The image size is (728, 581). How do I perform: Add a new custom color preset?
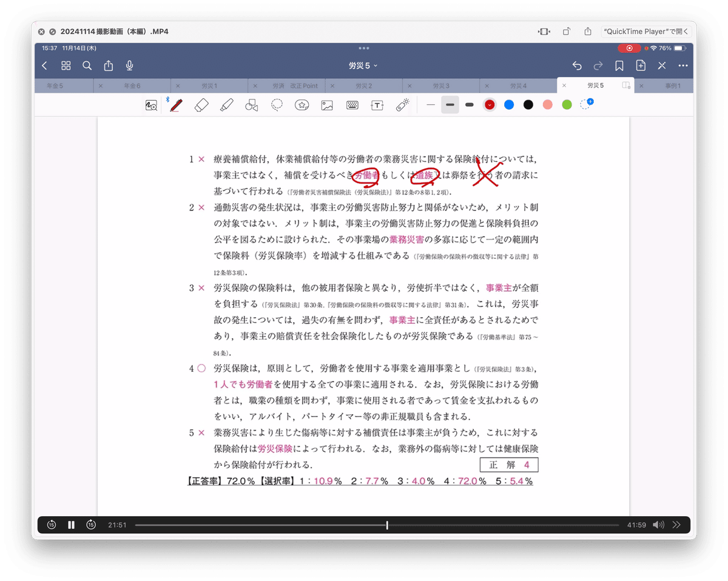tap(586, 104)
